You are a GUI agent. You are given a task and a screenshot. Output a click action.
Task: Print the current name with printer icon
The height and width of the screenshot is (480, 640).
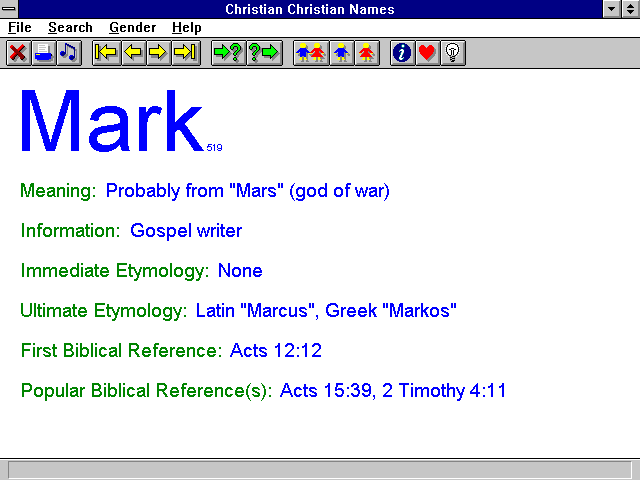[x=44, y=53]
